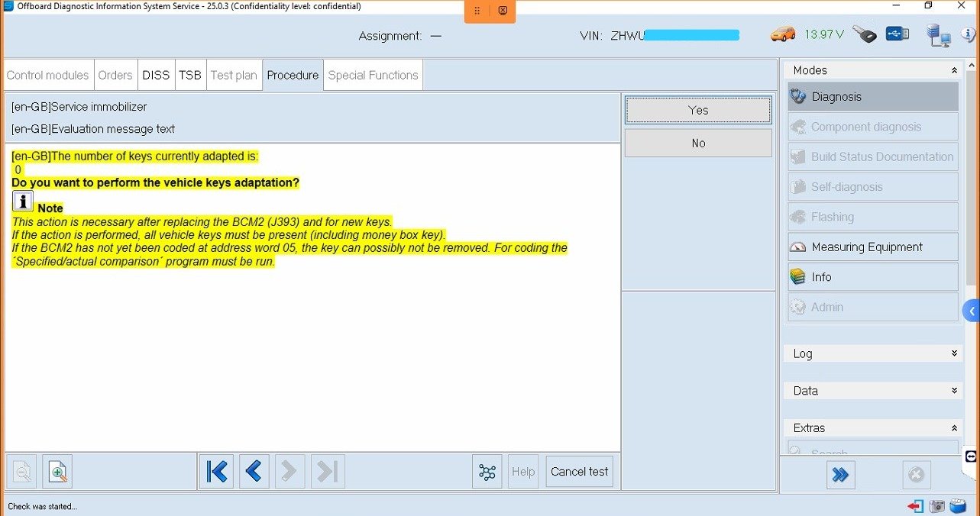Viewport: 980px width, 516px height.
Task: Collapse the Modes panel
Action: pyautogui.click(x=954, y=70)
